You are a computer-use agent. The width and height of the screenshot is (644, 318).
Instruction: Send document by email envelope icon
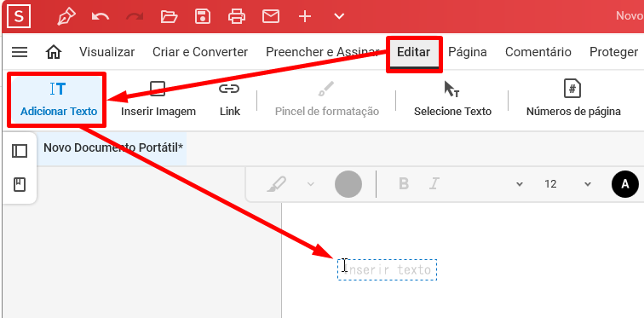[x=271, y=17]
